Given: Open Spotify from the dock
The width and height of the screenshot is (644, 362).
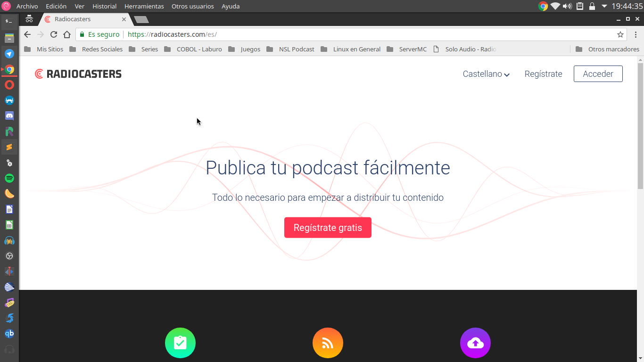Looking at the screenshot, I should (x=9, y=178).
